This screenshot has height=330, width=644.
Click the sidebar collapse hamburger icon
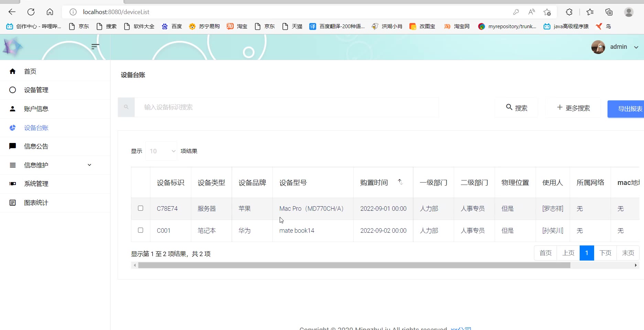95,46
